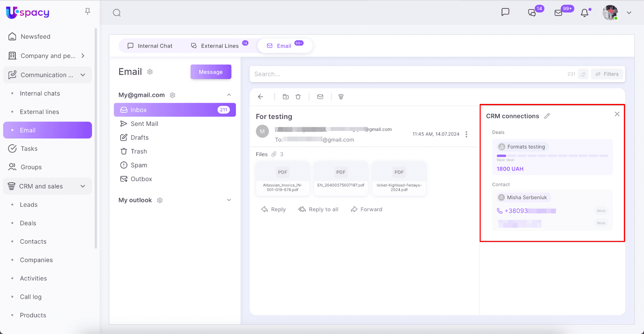
Task: Pin the sidebar using pin icon
Action: point(87,11)
